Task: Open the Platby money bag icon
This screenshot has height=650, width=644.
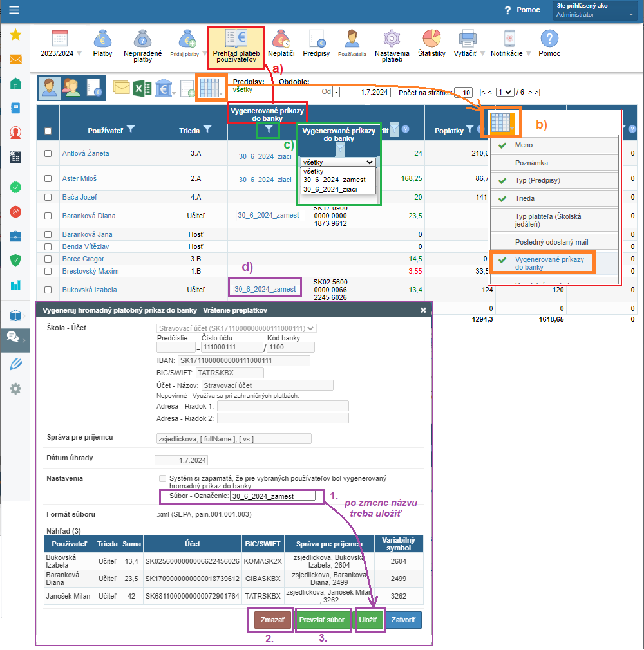Action: [x=102, y=39]
